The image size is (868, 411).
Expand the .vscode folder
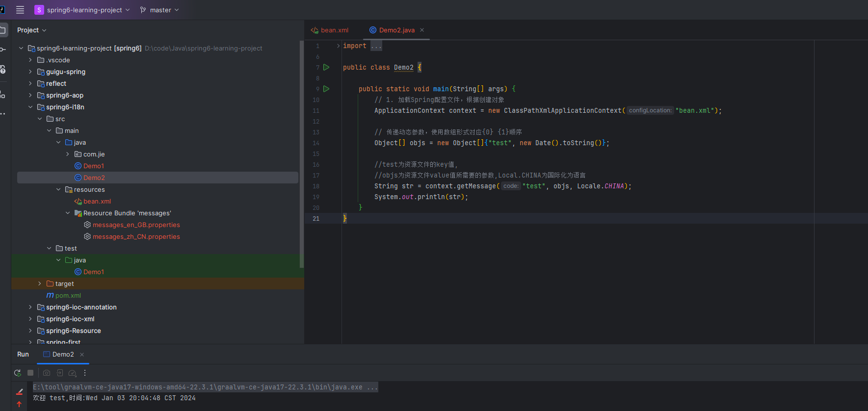(30, 60)
